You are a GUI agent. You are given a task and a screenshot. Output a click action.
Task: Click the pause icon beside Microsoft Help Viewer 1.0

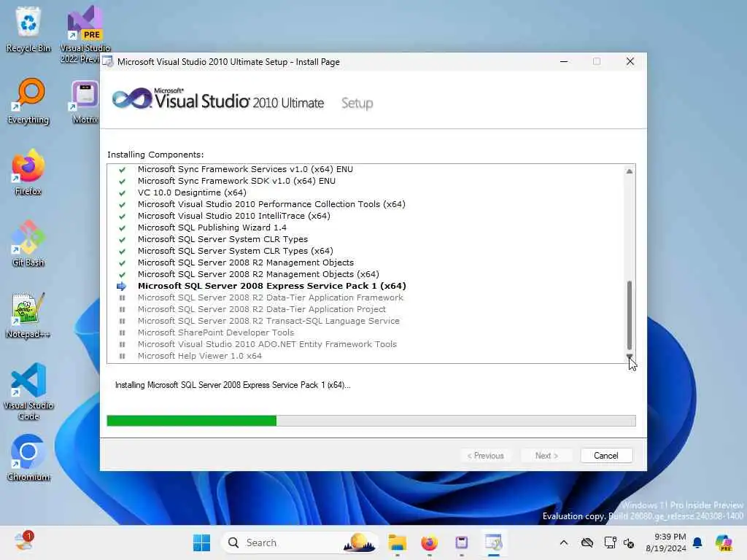[x=122, y=356]
